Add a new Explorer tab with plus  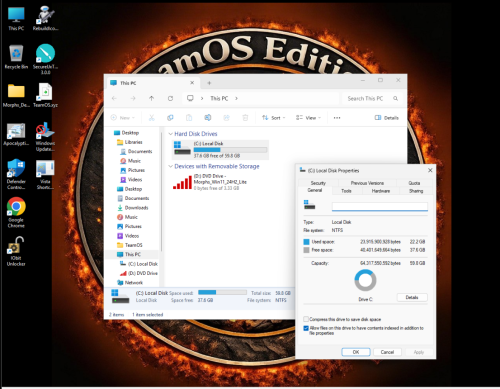coord(209,83)
